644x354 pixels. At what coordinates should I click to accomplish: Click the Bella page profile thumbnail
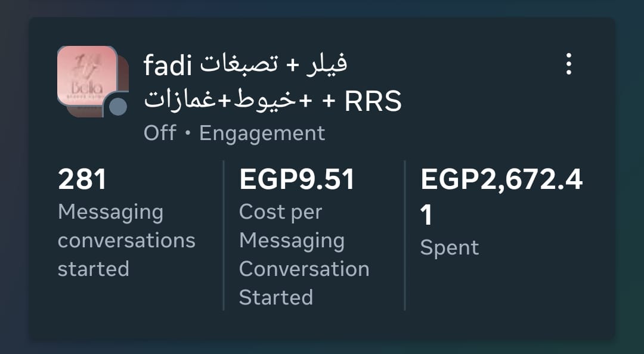(x=86, y=74)
